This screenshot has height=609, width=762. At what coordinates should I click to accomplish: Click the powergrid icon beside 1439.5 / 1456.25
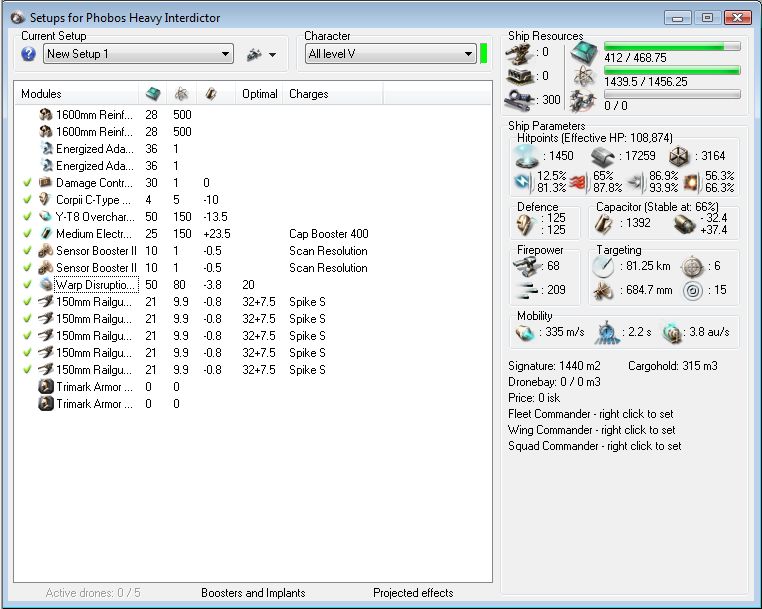(x=584, y=77)
